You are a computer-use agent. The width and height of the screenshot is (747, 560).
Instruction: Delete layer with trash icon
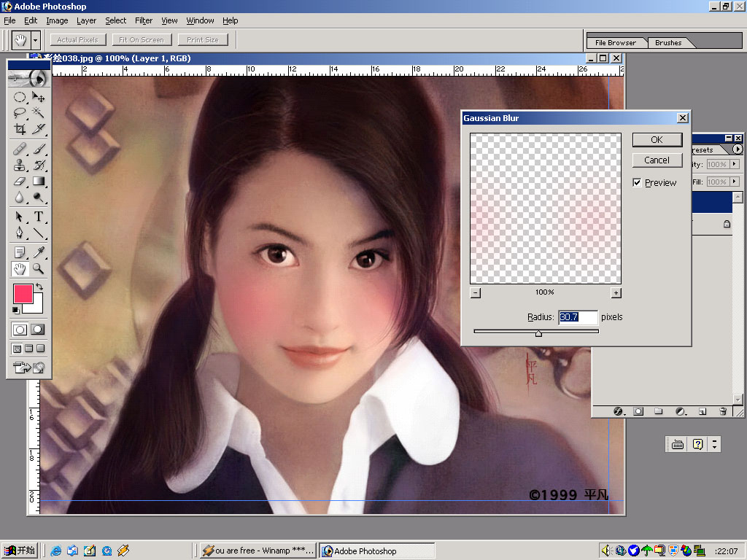pos(723,411)
